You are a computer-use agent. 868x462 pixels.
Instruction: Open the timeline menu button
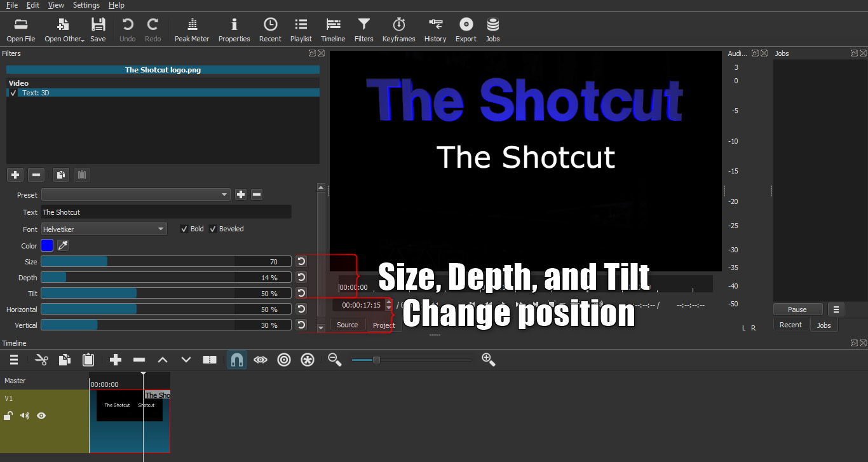coord(14,360)
